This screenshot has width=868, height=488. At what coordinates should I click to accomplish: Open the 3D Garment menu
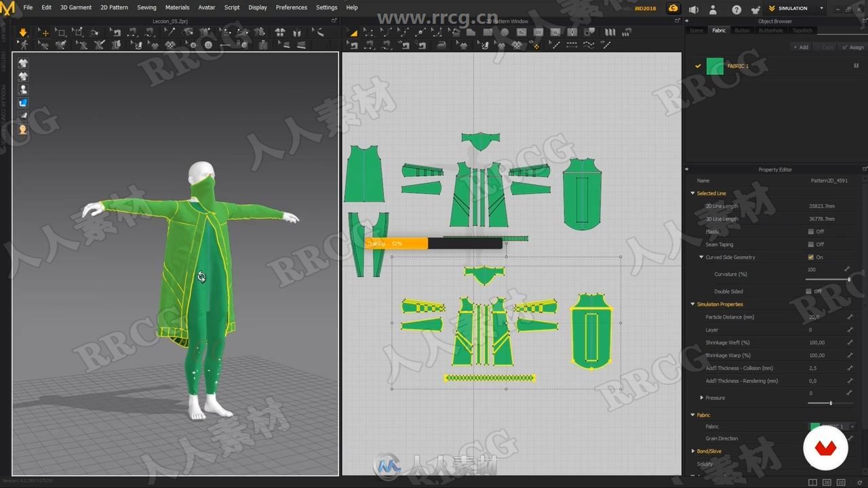76,7
